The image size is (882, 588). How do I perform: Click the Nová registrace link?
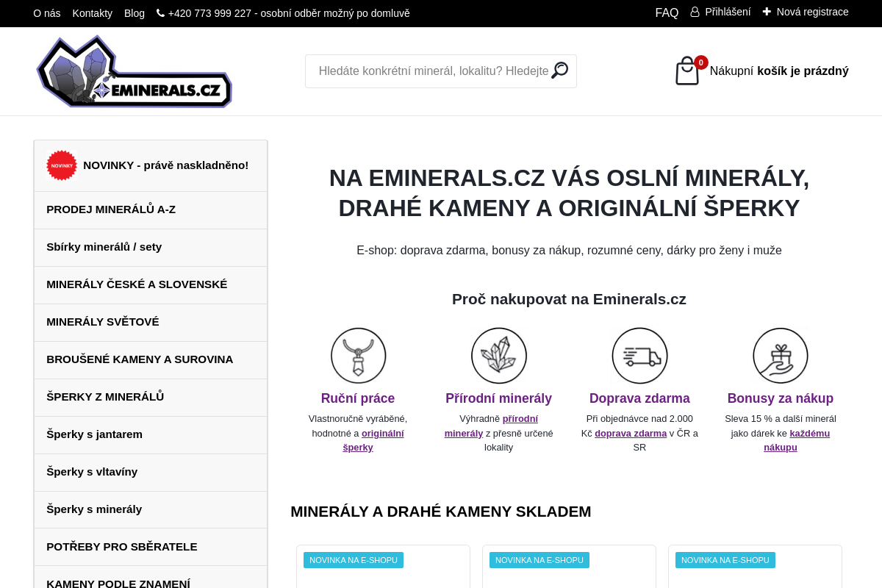[x=812, y=12]
